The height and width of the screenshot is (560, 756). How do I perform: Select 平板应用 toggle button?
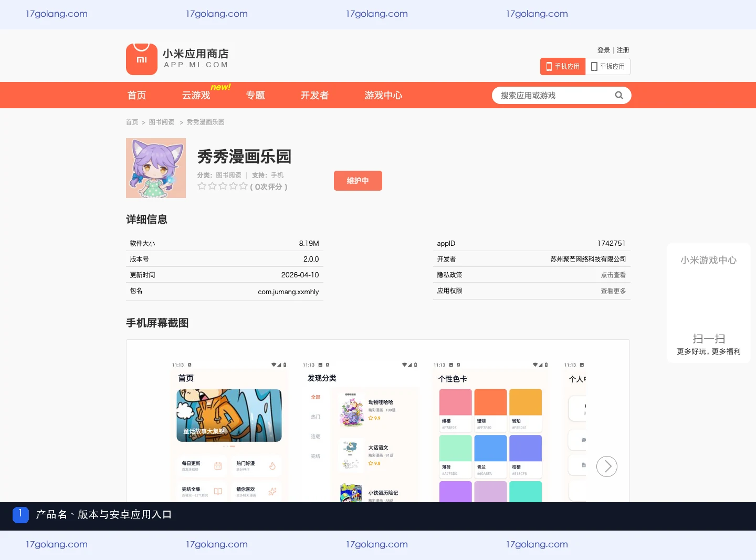click(608, 67)
